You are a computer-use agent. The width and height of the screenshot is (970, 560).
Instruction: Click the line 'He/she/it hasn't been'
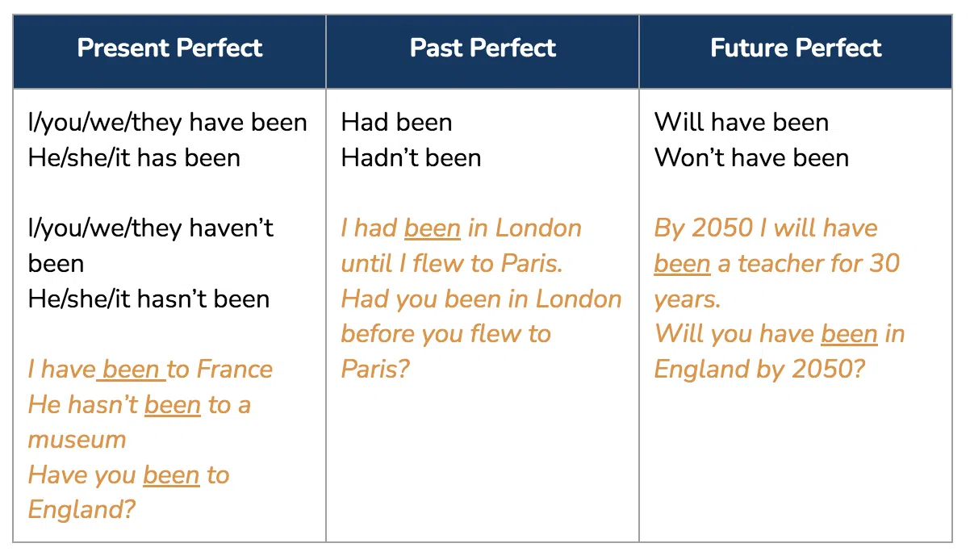(x=148, y=299)
